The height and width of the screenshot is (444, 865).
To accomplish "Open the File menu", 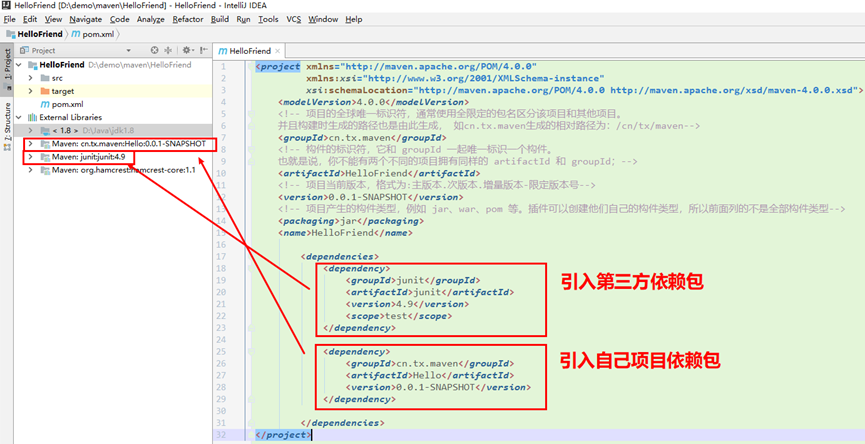I will click(x=9, y=19).
